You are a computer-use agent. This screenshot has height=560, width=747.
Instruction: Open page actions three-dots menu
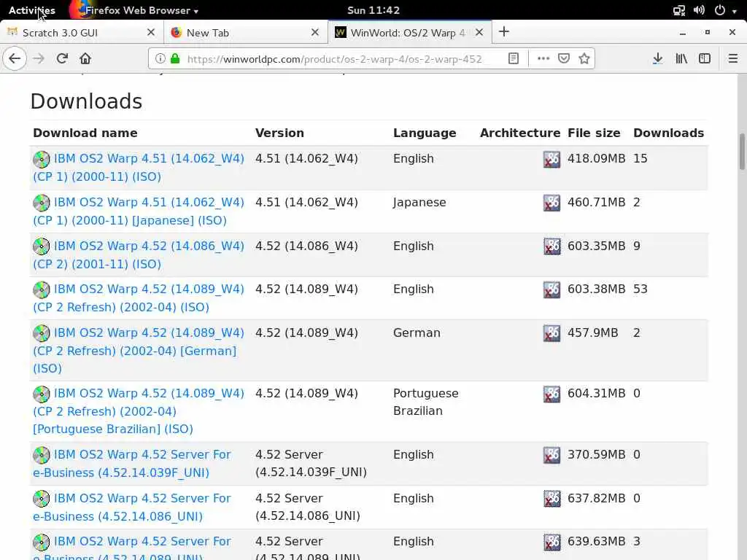pyautogui.click(x=543, y=58)
